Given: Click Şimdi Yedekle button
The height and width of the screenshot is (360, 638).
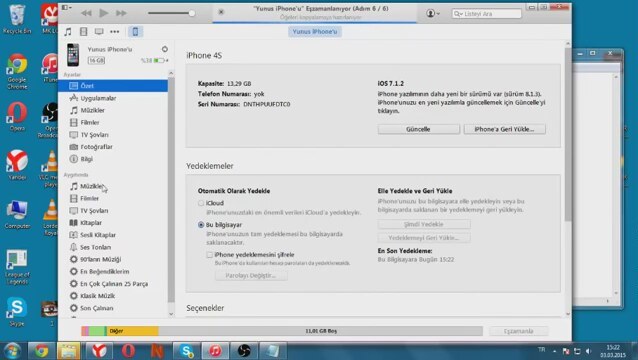Looking at the screenshot, I should 424,224.
